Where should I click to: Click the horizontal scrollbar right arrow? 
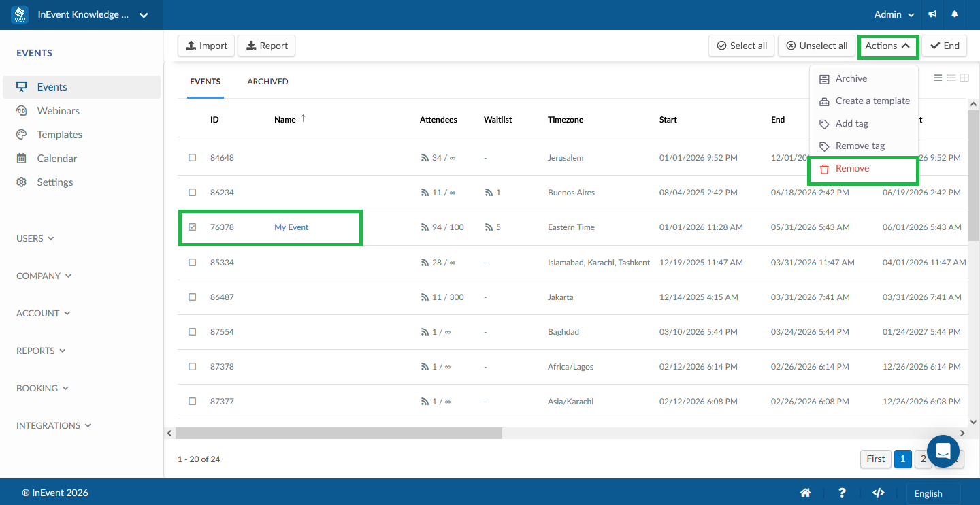tap(962, 433)
